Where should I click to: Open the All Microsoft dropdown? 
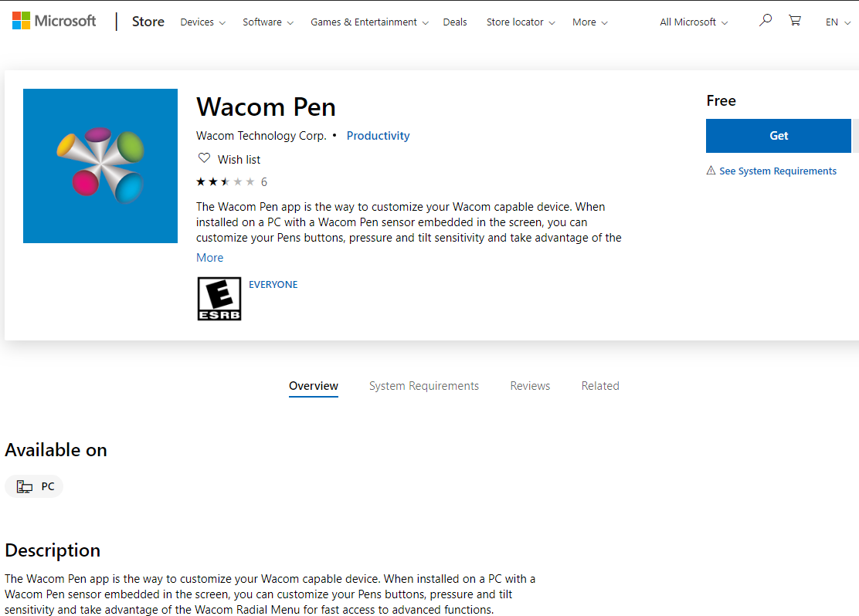point(694,22)
